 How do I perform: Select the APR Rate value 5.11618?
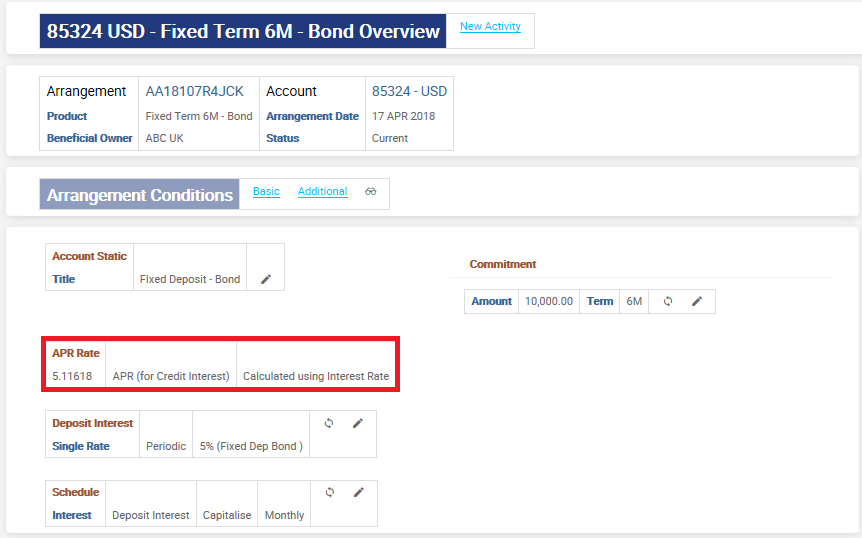pos(72,376)
